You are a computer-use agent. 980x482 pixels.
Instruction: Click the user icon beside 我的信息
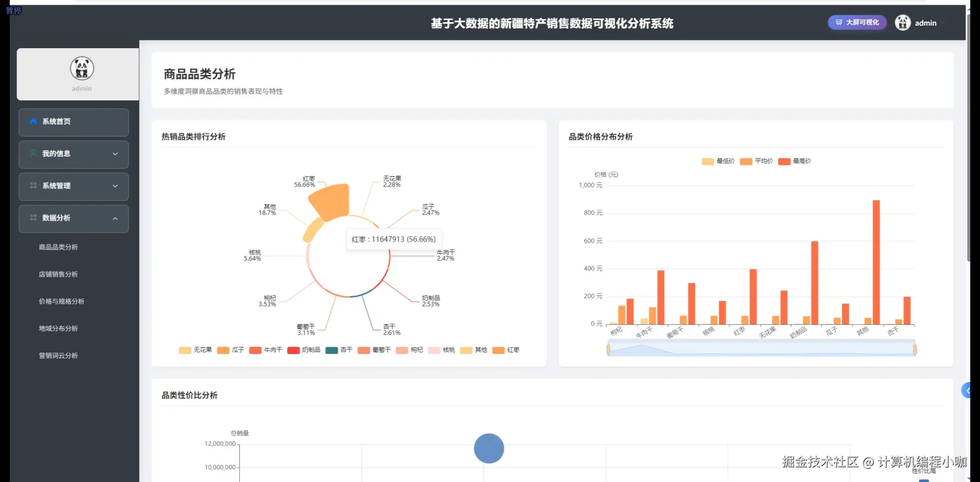coord(33,153)
